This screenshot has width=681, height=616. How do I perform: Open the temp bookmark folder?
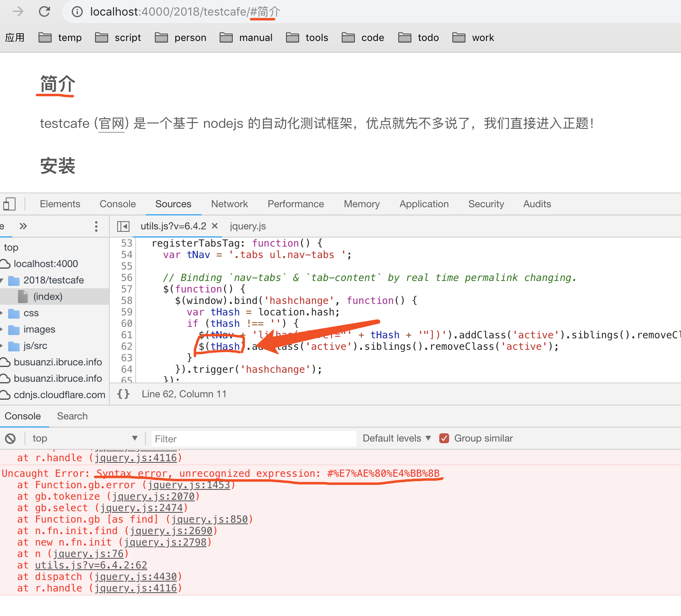[60, 38]
